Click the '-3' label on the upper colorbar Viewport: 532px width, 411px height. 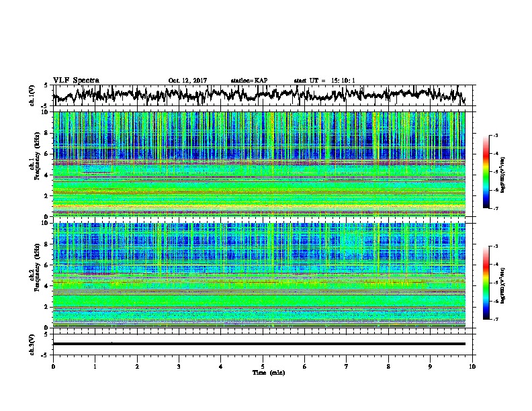pos(495,136)
